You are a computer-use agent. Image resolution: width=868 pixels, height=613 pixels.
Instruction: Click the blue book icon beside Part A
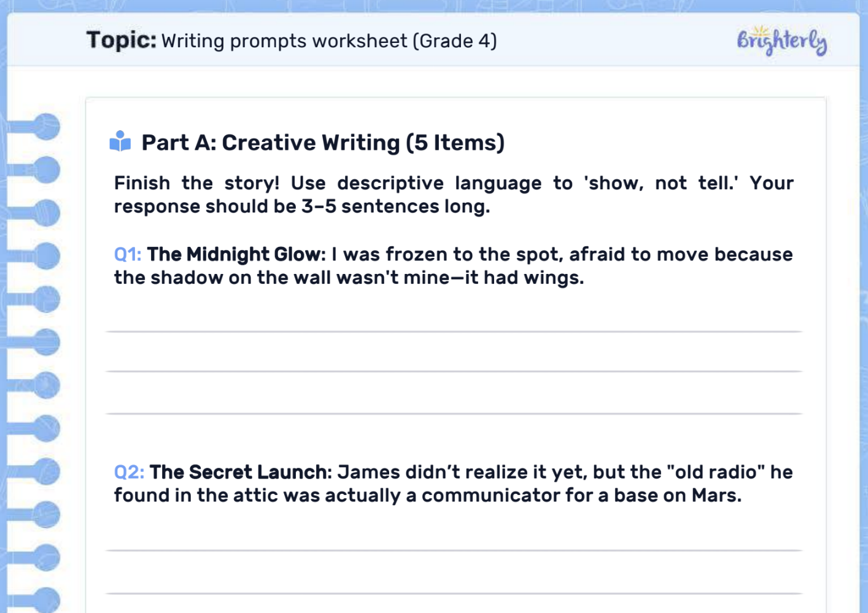coord(121,143)
